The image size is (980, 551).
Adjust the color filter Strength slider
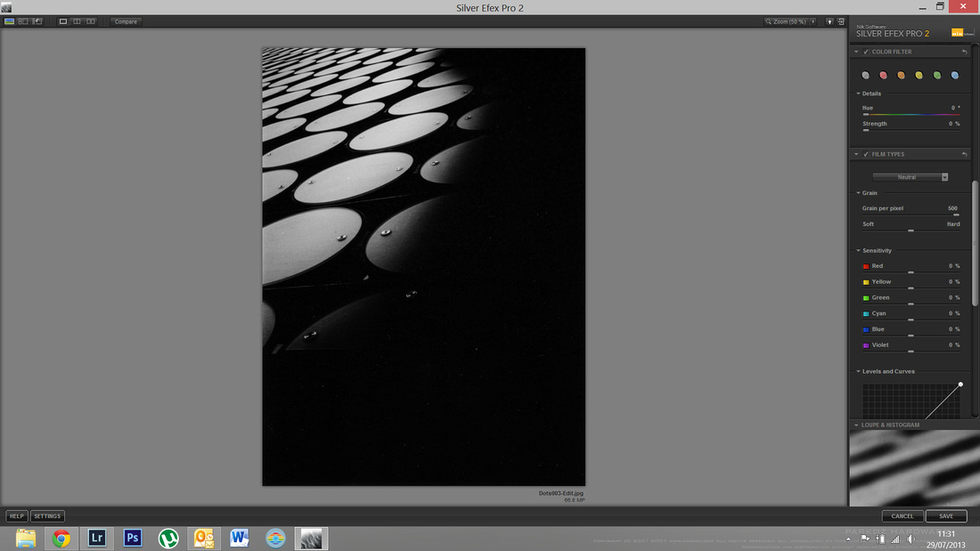(x=911, y=130)
